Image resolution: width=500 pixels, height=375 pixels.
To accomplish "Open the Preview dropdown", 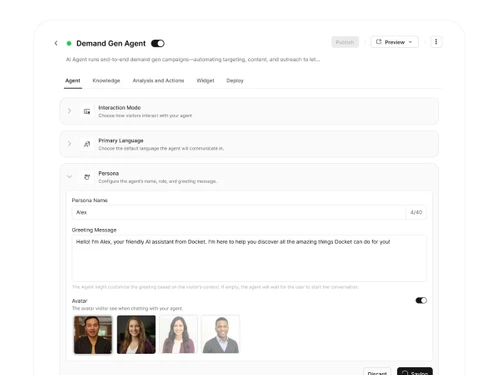I will [x=395, y=42].
